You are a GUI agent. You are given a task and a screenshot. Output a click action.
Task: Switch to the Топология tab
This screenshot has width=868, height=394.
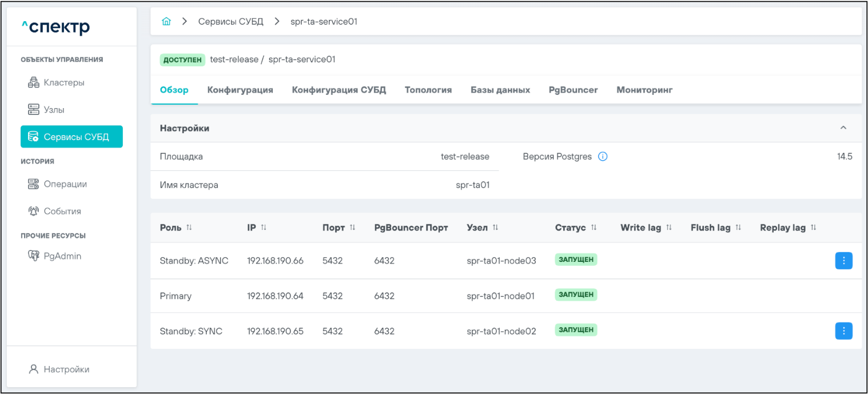[428, 90]
